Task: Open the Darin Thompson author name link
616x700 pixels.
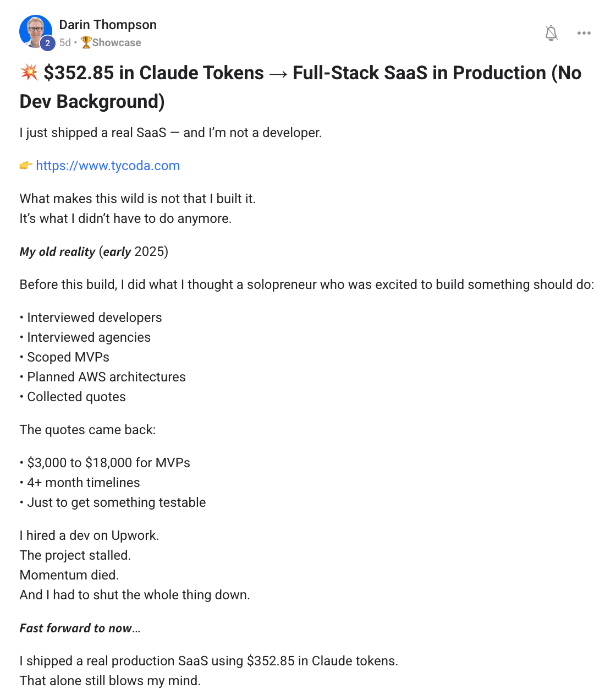Action: click(108, 25)
